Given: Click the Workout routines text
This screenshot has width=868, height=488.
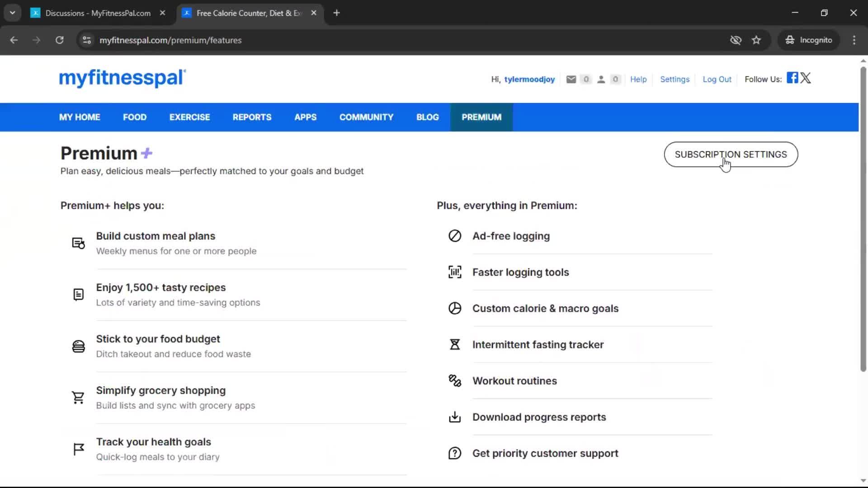Looking at the screenshot, I should [515, 381].
